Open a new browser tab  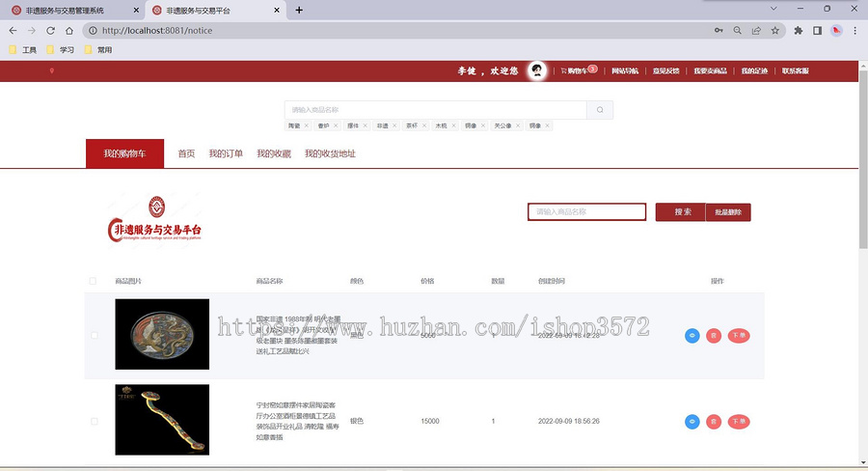tap(299, 10)
